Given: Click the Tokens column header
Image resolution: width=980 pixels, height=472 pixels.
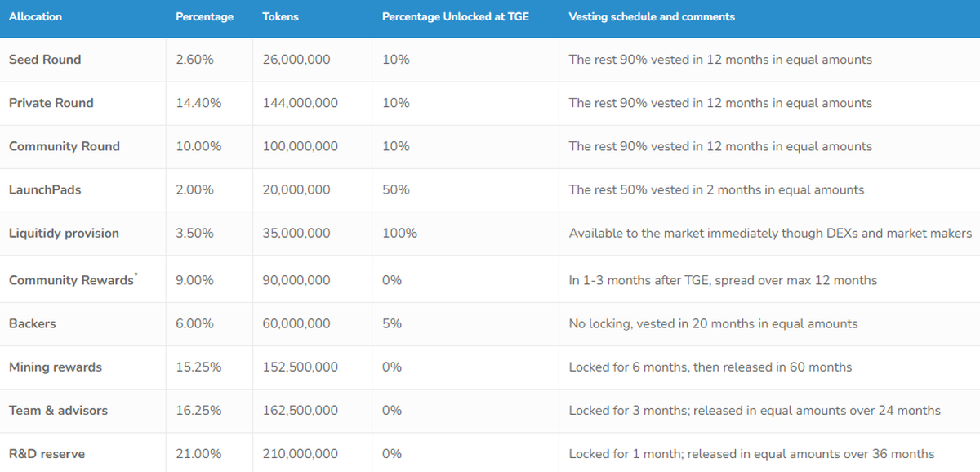Looking at the screenshot, I should tap(280, 16).
